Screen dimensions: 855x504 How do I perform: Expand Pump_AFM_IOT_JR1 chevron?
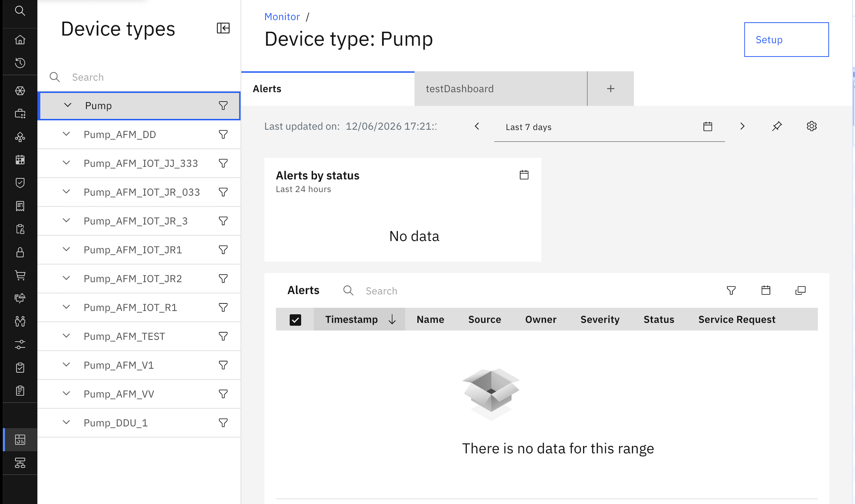tap(66, 249)
